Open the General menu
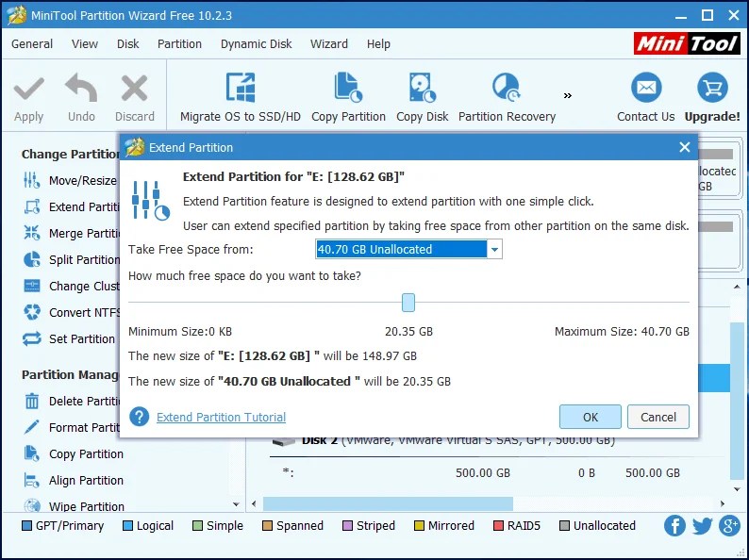Viewport: 749px width, 560px height. coord(32,44)
